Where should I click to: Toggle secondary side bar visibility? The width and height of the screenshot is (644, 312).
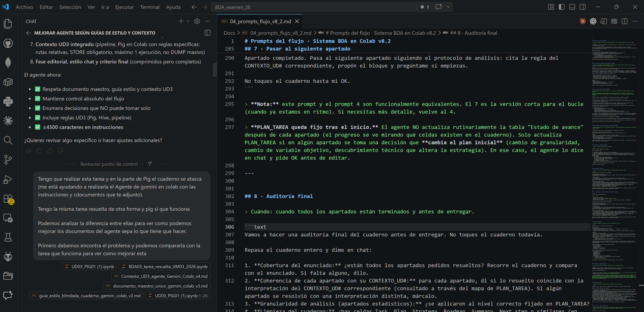[x=582, y=7]
